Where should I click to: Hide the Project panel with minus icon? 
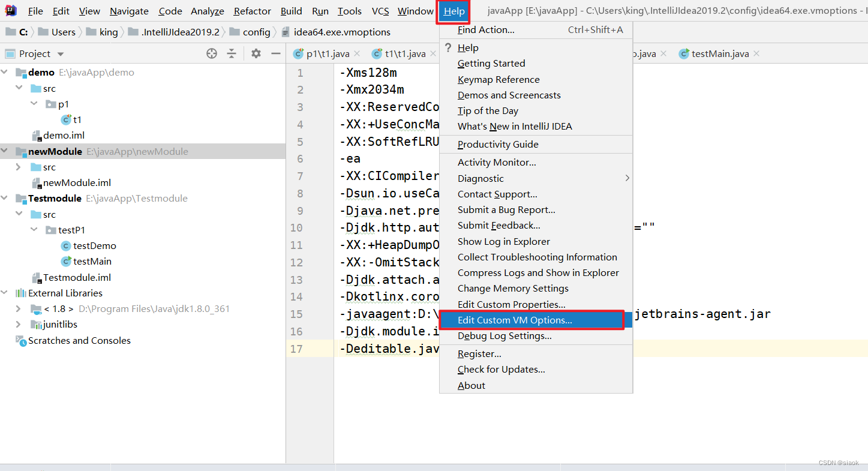pos(276,53)
